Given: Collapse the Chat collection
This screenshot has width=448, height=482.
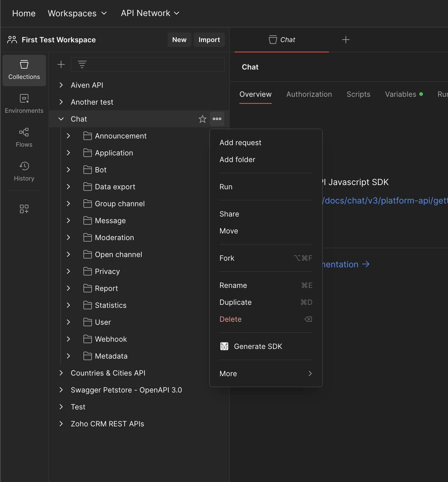Looking at the screenshot, I should point(61,119).
